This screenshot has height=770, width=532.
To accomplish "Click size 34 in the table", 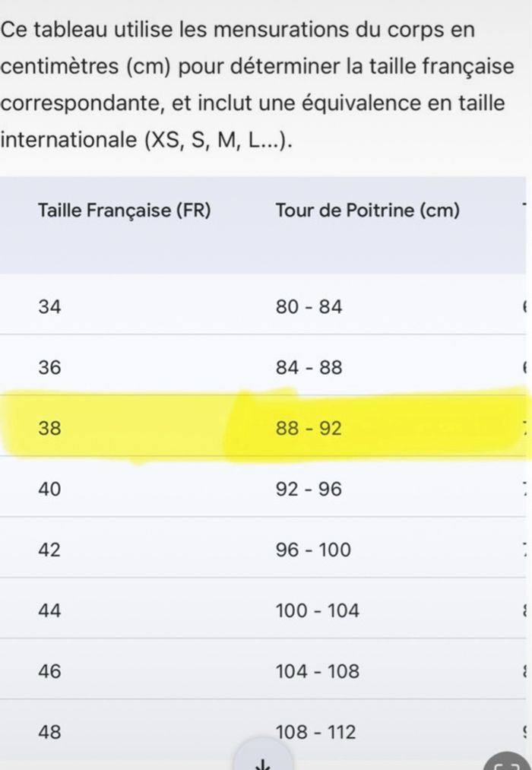I will [49, 307].
